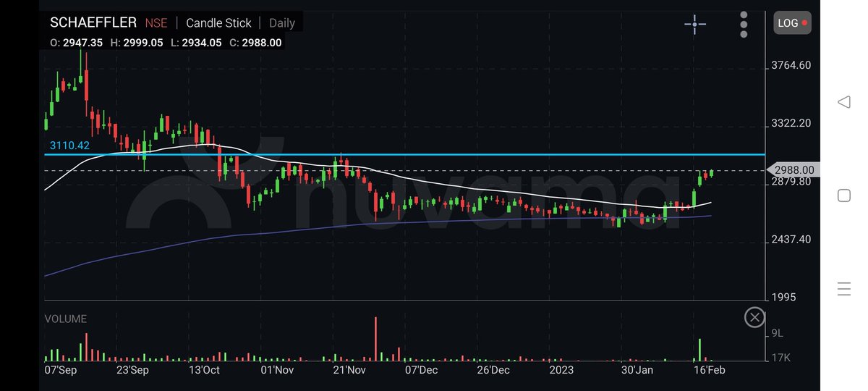Tap the 2437.40 price axis label
868x391 pixels.
[x=793, y=239]
